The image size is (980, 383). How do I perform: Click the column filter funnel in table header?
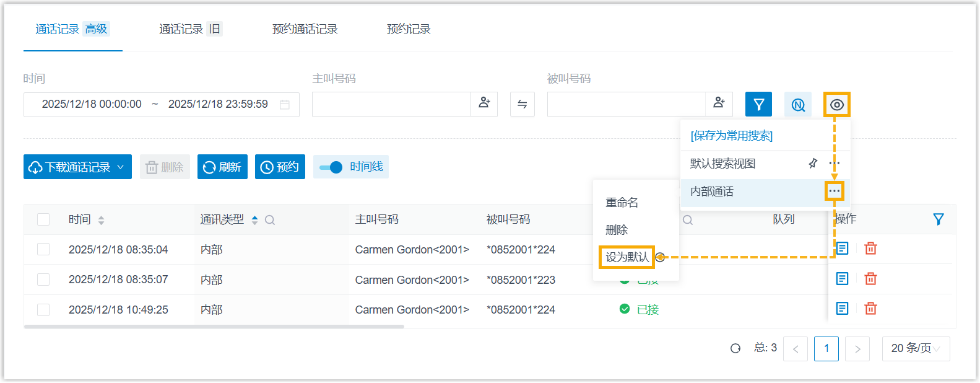[938, 219]
